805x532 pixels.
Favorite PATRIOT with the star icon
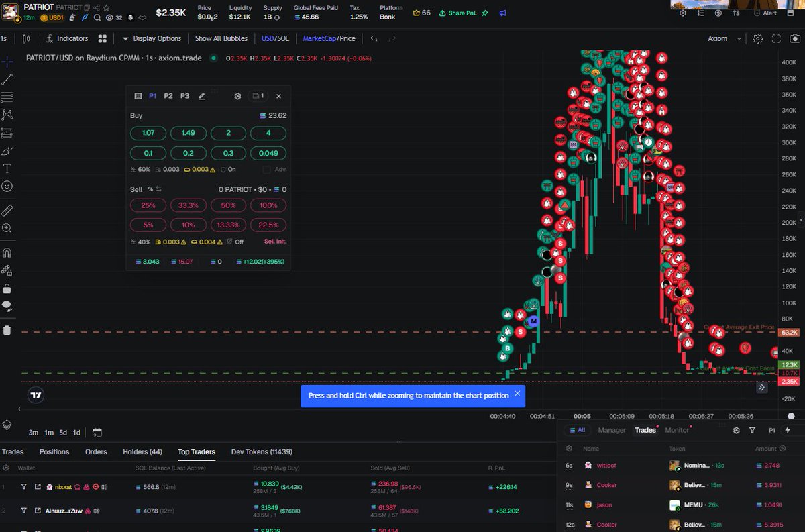106,7
